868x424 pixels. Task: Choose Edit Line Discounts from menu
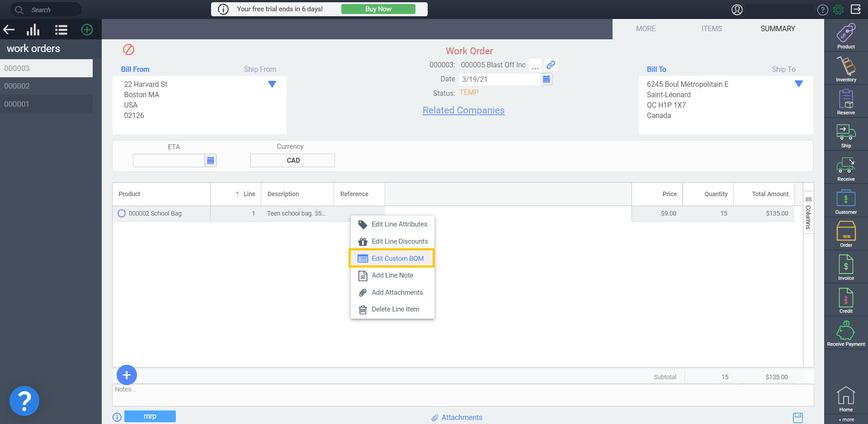click(392, 241)
